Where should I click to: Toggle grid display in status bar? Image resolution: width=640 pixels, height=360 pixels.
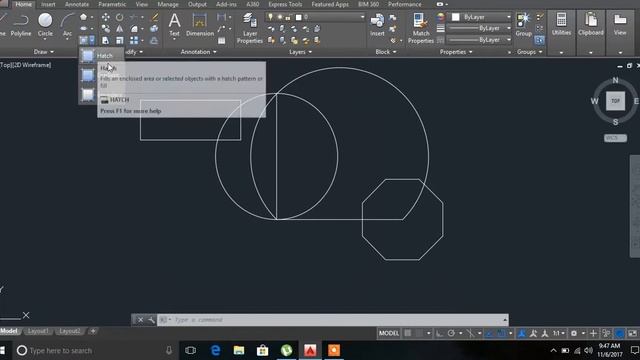tap(408, 333)
